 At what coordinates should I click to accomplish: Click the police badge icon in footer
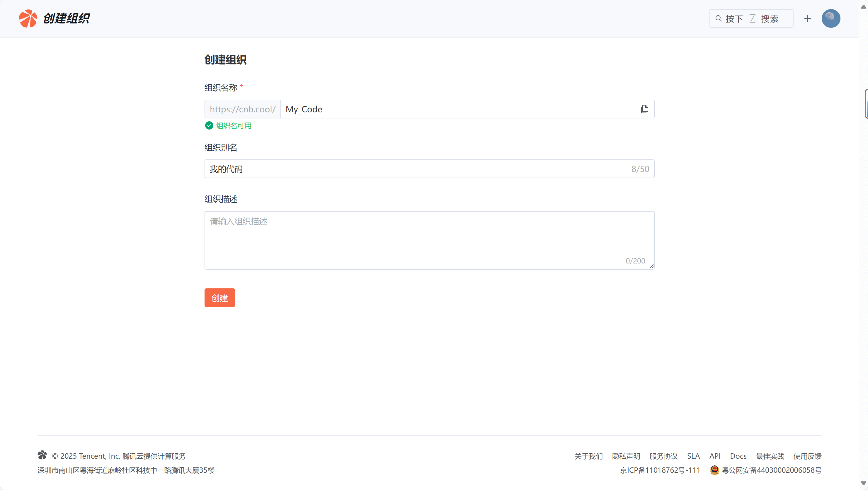[x=714, y=470]
